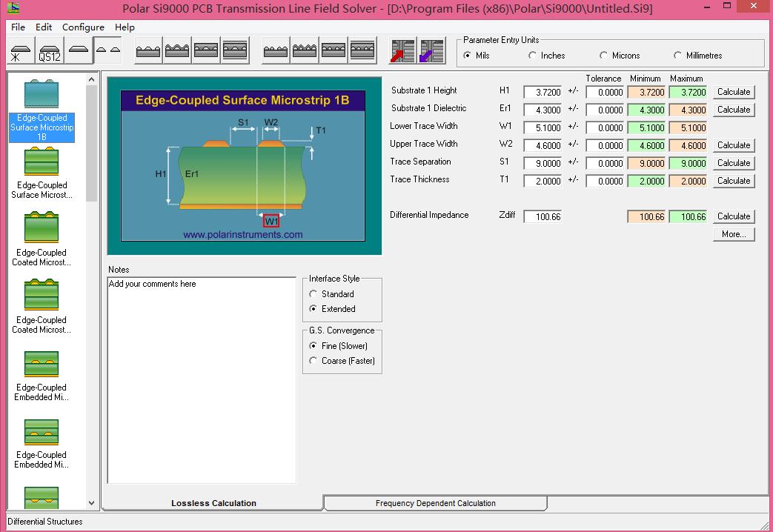Screen dimensions: 773x532
Task: Select the first Edge-Coupled Embedded Mi... structure
Action: pos(42,376)
